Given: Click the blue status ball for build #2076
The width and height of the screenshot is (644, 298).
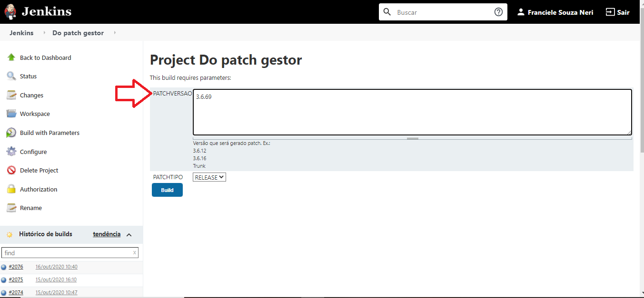Looking at the screenshot, I should click(4, 267).
